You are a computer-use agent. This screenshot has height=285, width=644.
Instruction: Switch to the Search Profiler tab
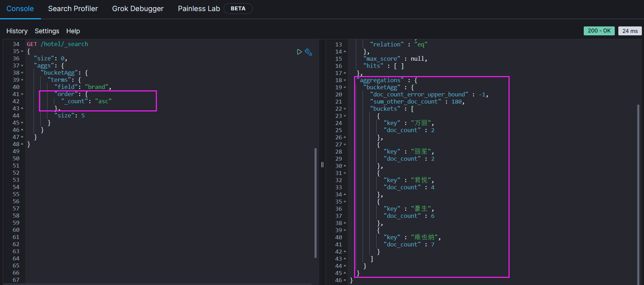point(73,9)
